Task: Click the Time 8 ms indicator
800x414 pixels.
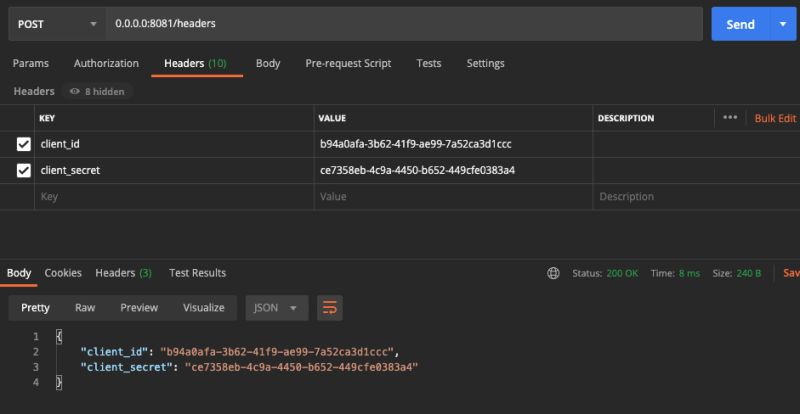Action: pos(675,274)
